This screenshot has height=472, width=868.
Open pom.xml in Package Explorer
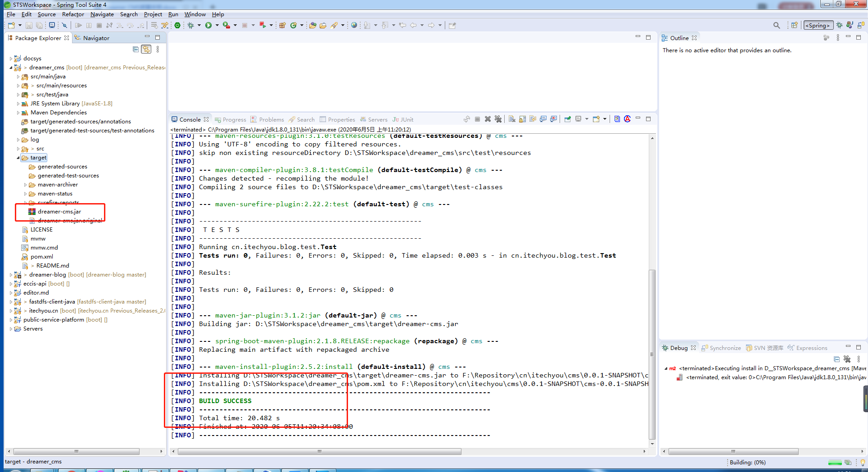click(x=41, y=257)
